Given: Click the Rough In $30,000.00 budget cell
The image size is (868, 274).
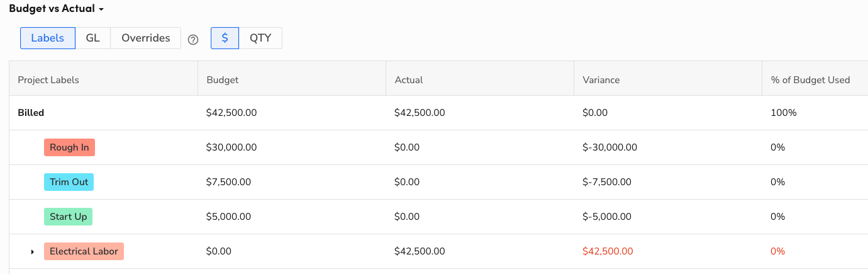Looking at the screenshot, I should [231, 147].
